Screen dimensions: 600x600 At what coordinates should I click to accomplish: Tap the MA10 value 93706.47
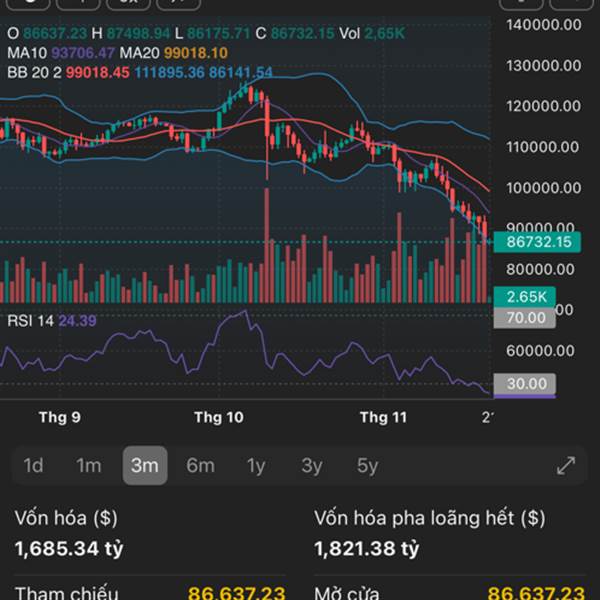pyautogui.click(x=83, y=52)
